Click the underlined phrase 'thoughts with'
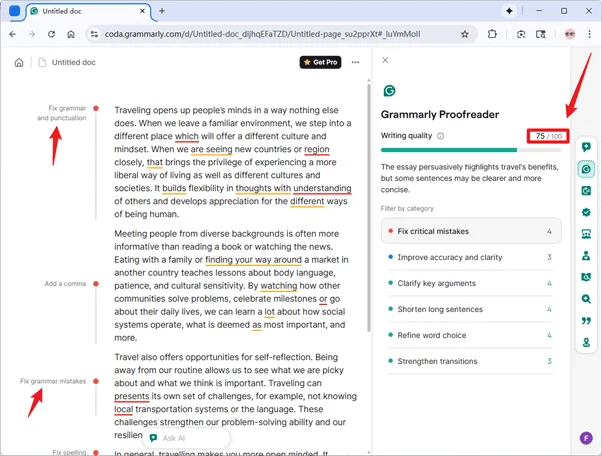The height and width of the screenshot is (456, 602). tap(263, 188)
